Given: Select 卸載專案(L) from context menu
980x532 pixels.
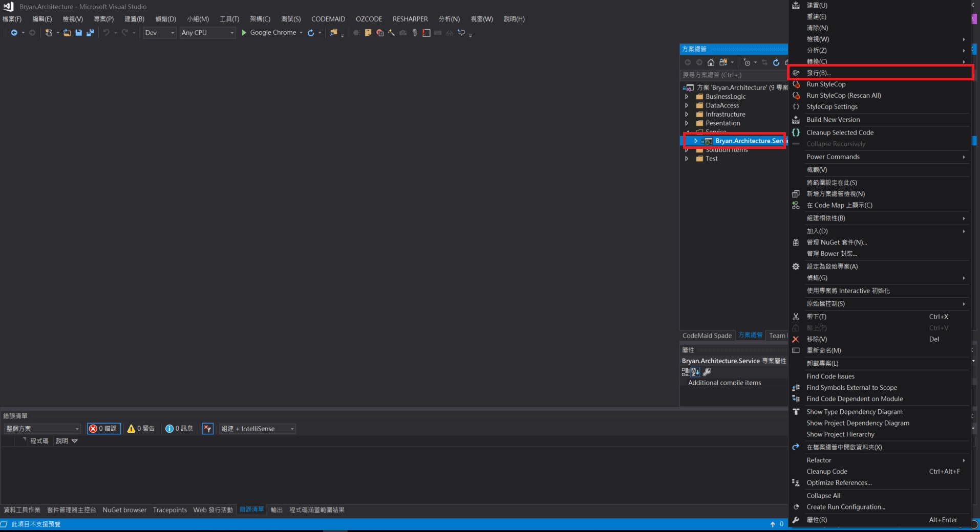Looking at the screenshot, I should pos(880,364).
